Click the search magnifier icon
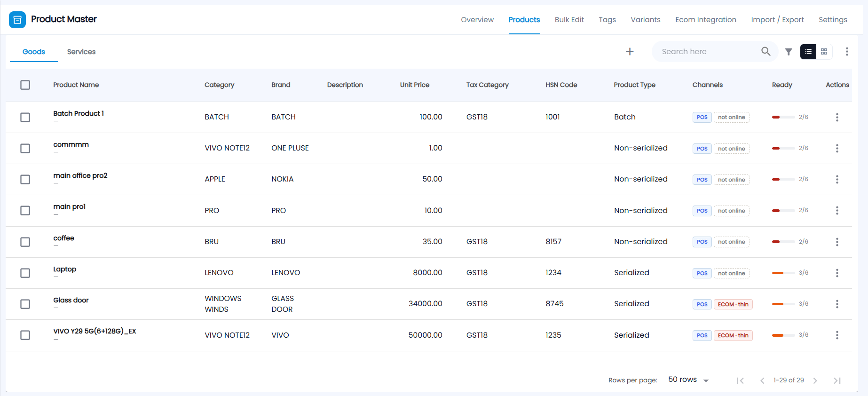Image resolution: width=868 pixels, height=396 pixels. (x=765, y=51)
